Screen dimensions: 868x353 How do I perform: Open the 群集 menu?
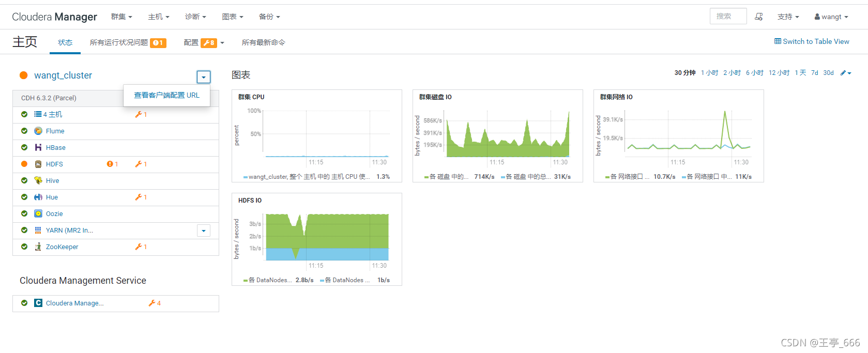[x=121, y=17]
